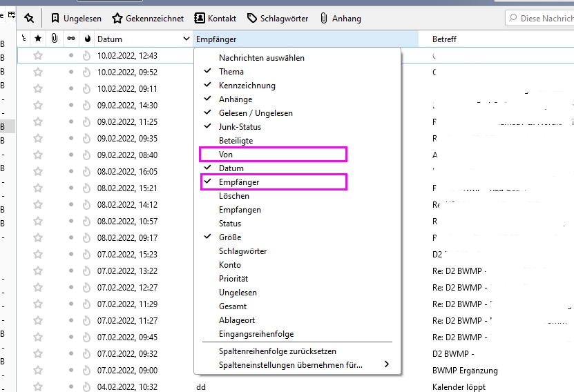Screen dimensions: 574x392
Task: Sort by the thread column icon
Action: click(x=24, y=39)
